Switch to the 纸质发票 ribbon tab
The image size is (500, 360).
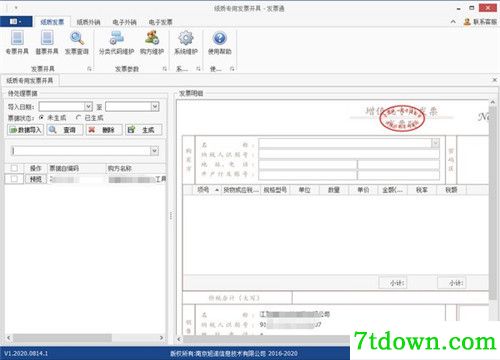(52, 22)
